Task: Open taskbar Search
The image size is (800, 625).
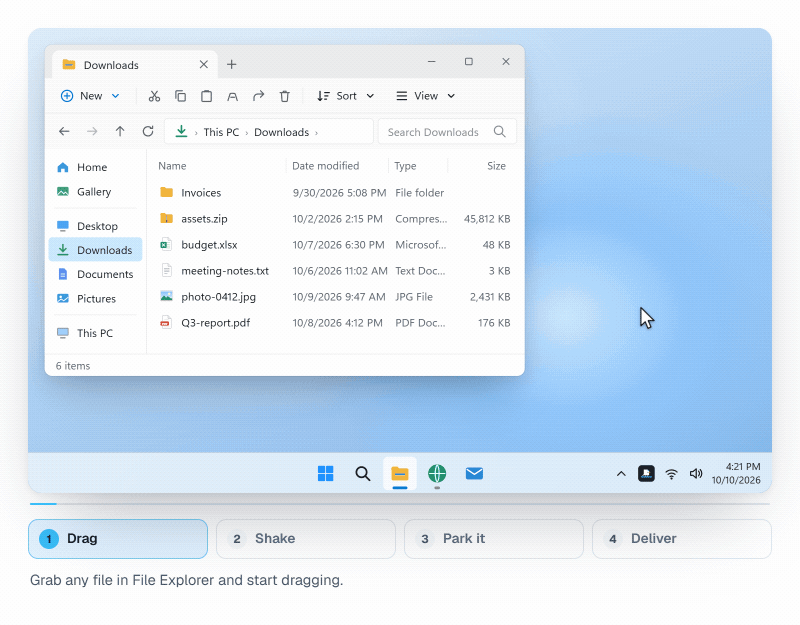Action: [363, 473]
